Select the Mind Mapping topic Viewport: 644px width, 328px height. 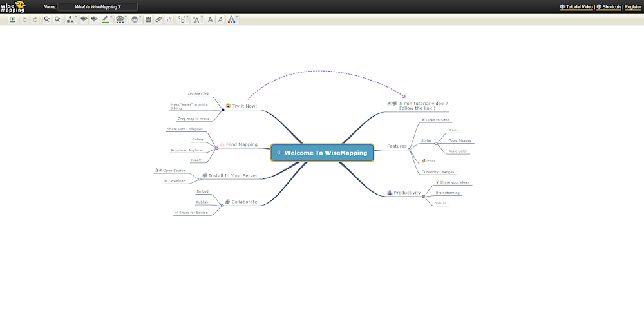239,144
